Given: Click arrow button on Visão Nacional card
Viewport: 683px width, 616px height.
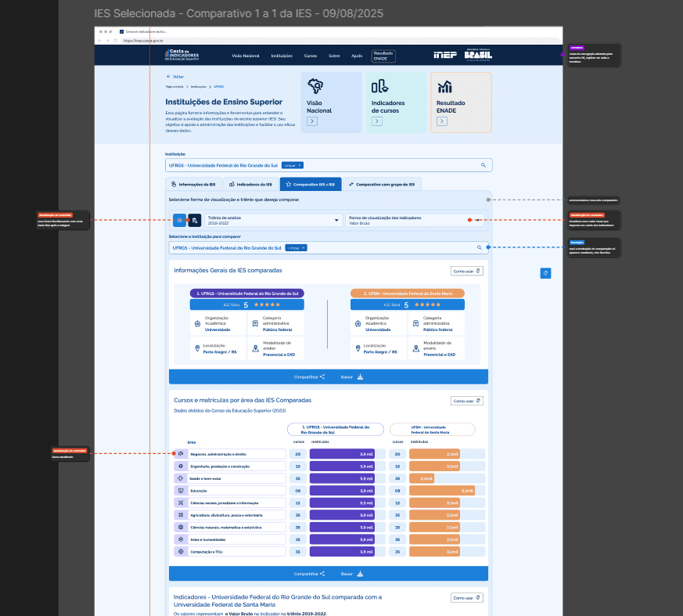Looking at the screenshot, I should (312, 121).
